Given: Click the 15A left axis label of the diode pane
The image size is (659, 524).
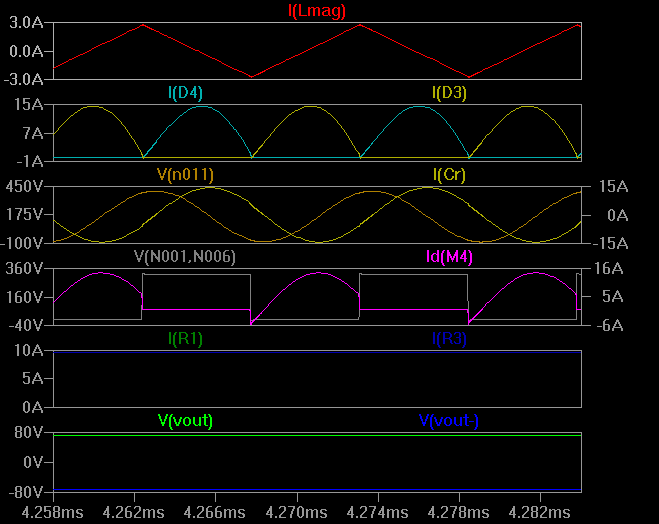Looking at the screenshot, I should [29, 105].
